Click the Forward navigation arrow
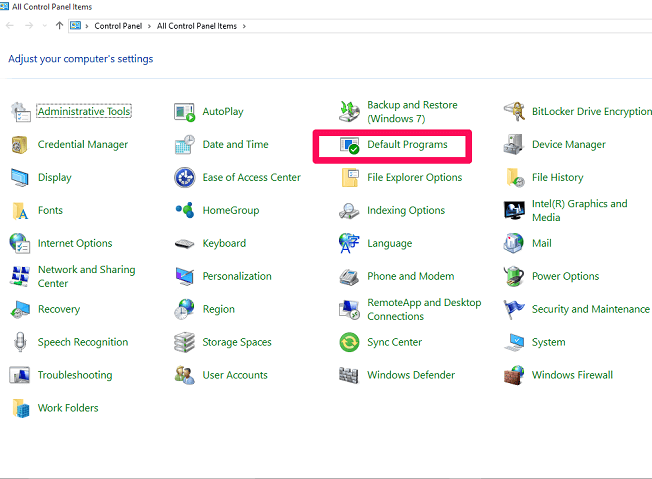652x479 pixels. (29, 26)
